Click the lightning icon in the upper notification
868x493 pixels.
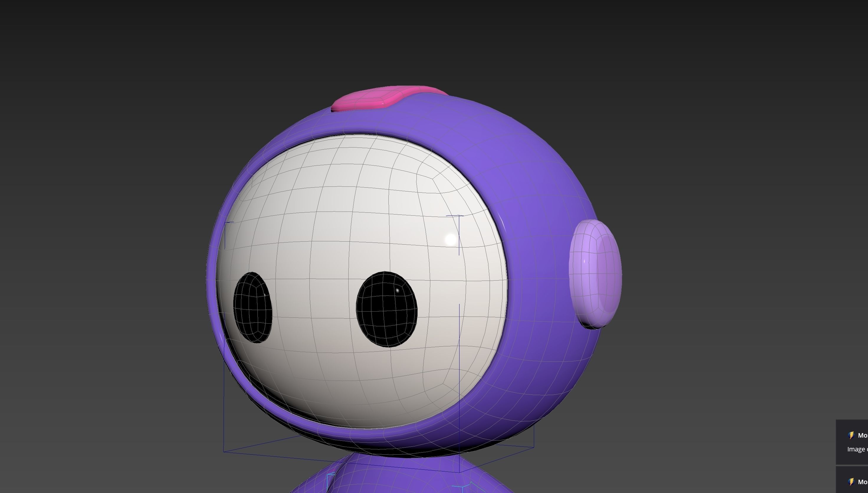click(851, 435)
